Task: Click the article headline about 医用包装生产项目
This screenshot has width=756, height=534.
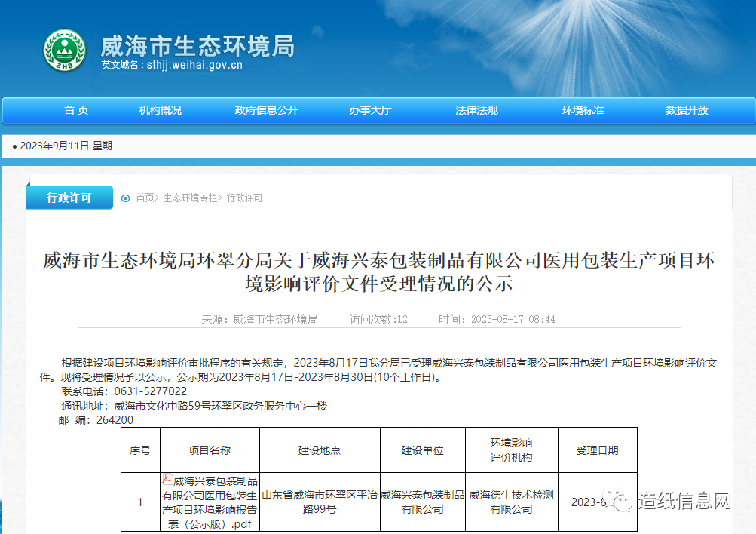Action: pyautogui.click(x=378, y=272)
